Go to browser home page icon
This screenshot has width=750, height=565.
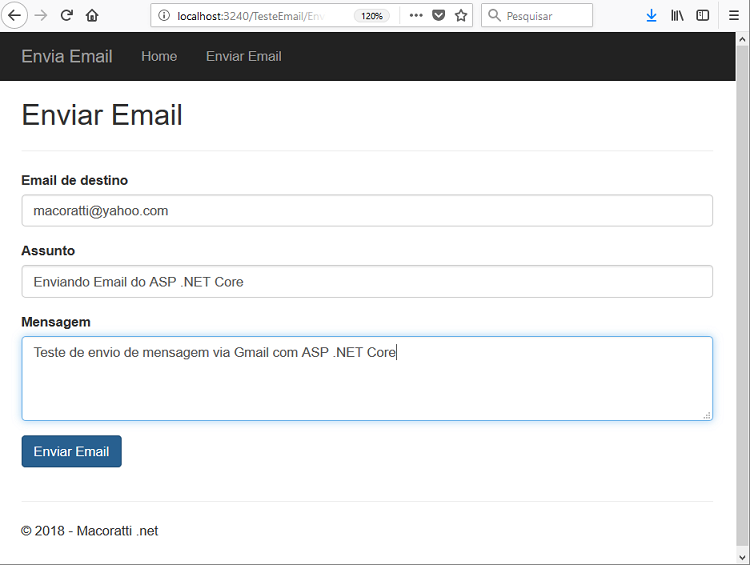tap(92, 16)
